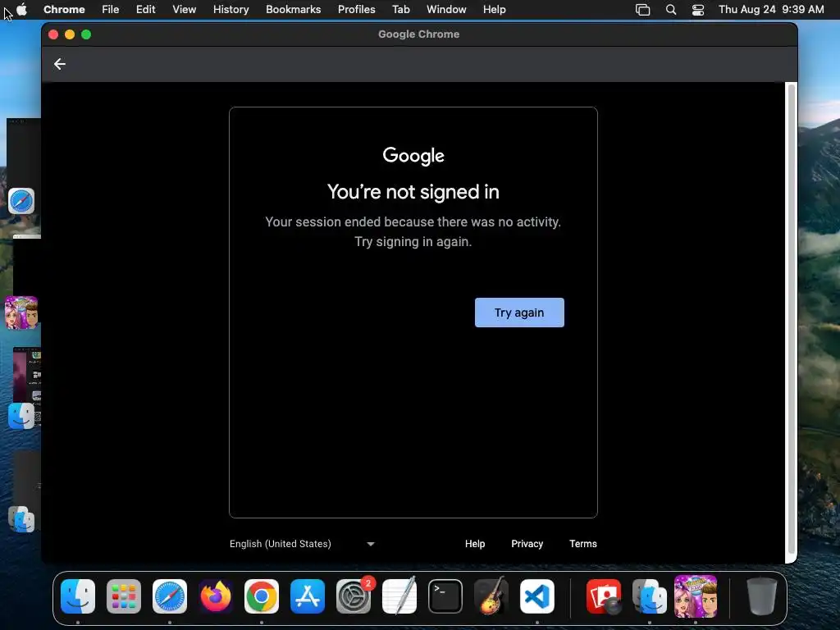The width and height of the screenshot is (840, 630).
Task: Click the green full screen button
Action: pos(86,34)
